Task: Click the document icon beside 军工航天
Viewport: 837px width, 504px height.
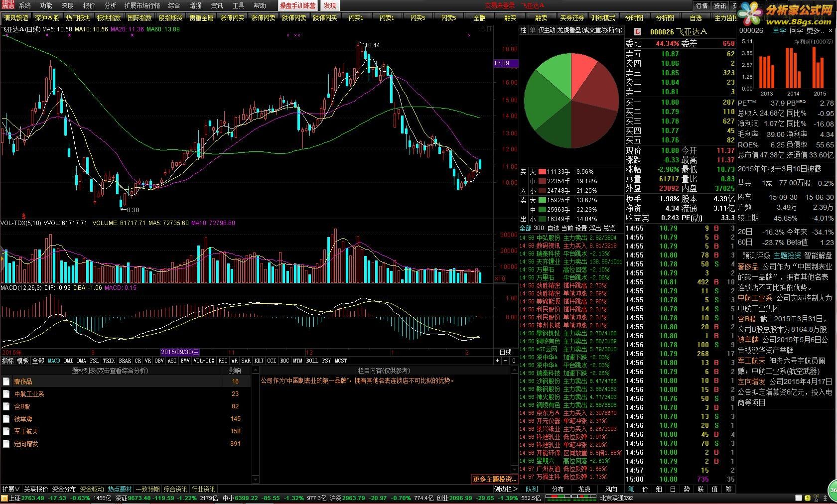Action: tap(6, 431)
